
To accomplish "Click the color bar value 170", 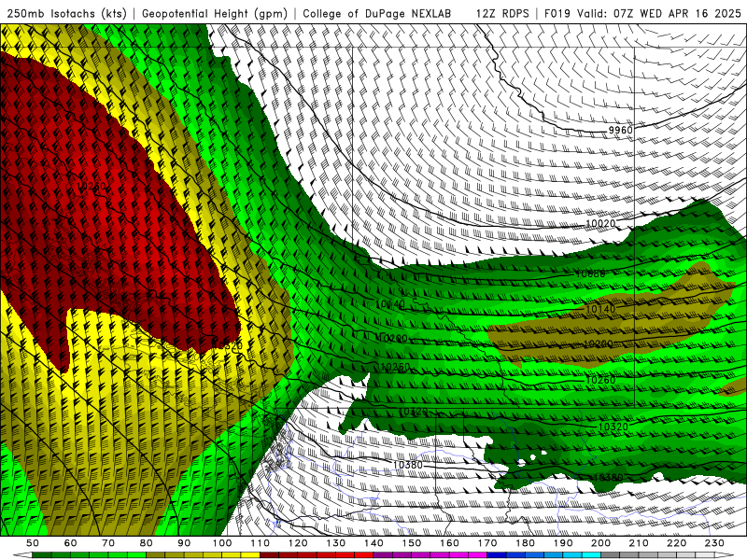I will [x=487, y=543].
